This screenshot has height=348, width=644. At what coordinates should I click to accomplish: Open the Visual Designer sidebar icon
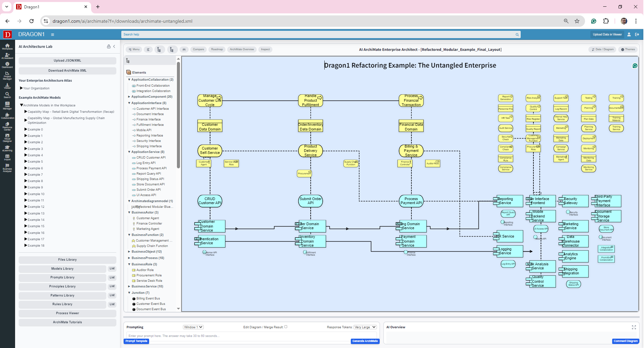tap(7, 138)
